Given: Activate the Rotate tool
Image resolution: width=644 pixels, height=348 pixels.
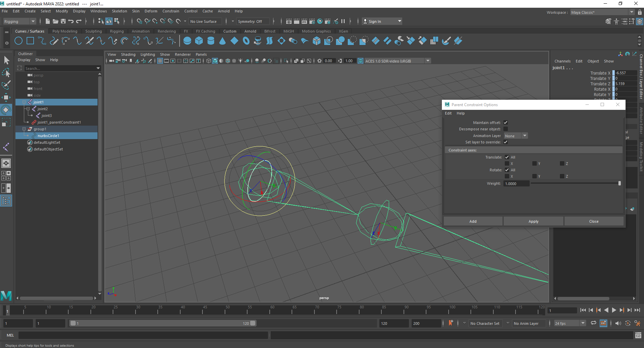Looking at the screenshot, I should (x=6, y=110).
